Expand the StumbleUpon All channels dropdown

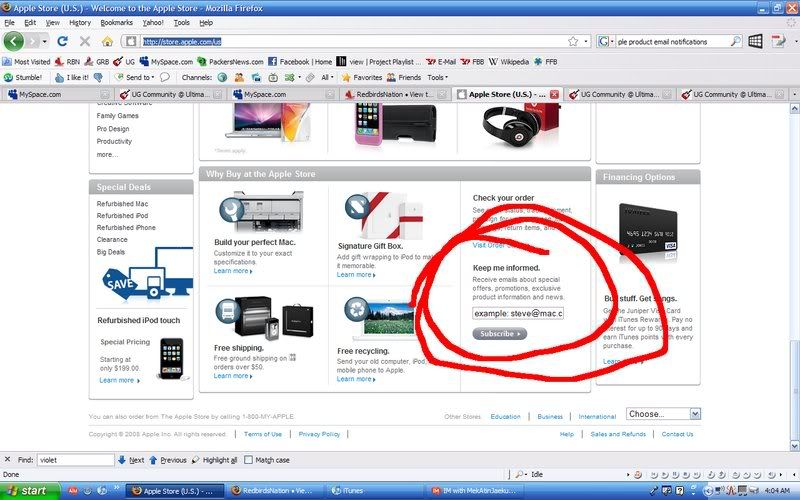click(327, 78)
